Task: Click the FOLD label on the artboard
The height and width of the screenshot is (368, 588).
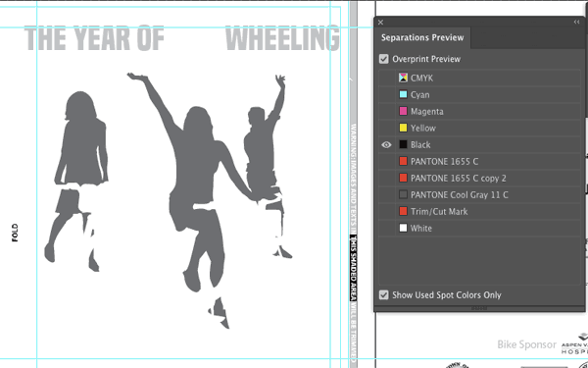Action: (15, 233)
